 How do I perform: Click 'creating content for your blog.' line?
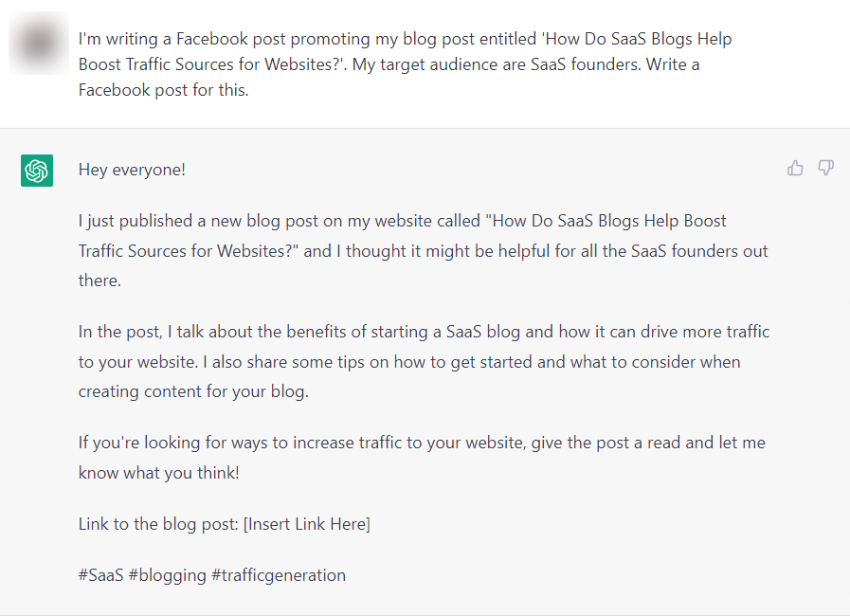pyautogui.click(x=193, y=390)
